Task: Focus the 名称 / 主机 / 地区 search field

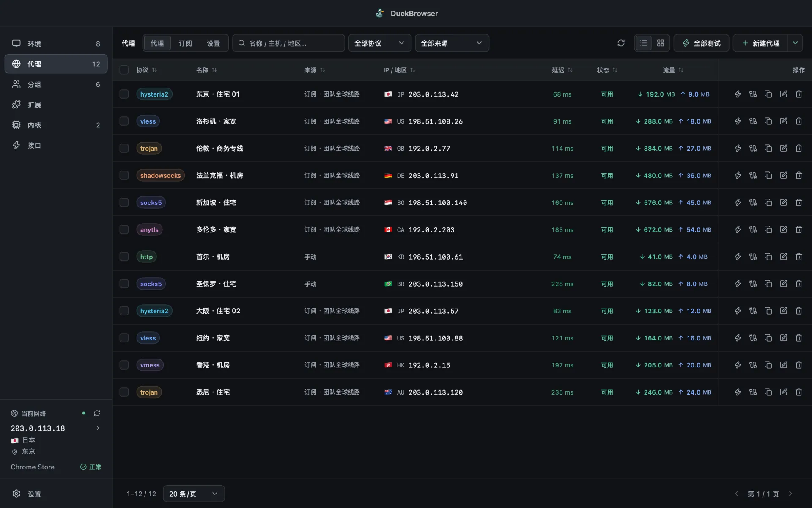Action: [288, 43]
